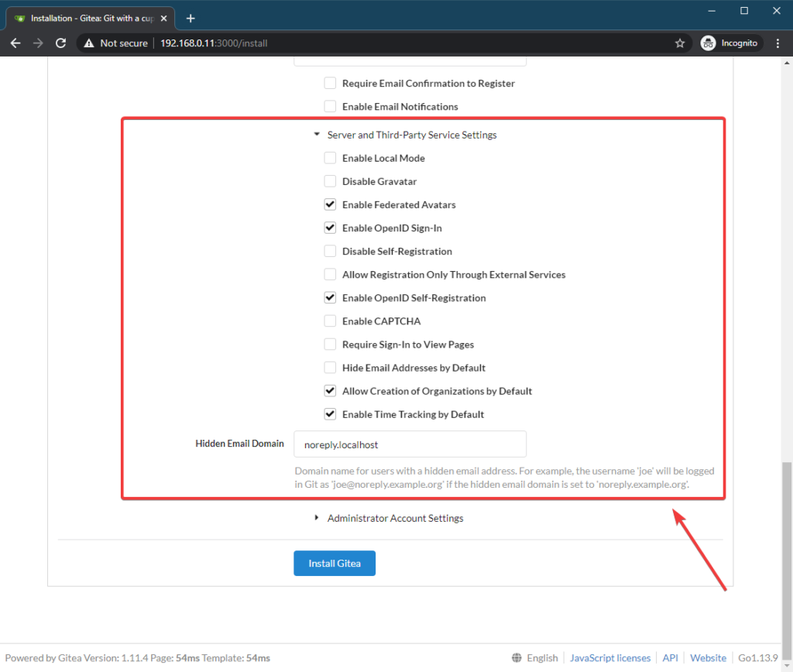Click the browser forward arrow
This screenshot has height=672, width=793.
pyautogui.click(x=38, y=43)
